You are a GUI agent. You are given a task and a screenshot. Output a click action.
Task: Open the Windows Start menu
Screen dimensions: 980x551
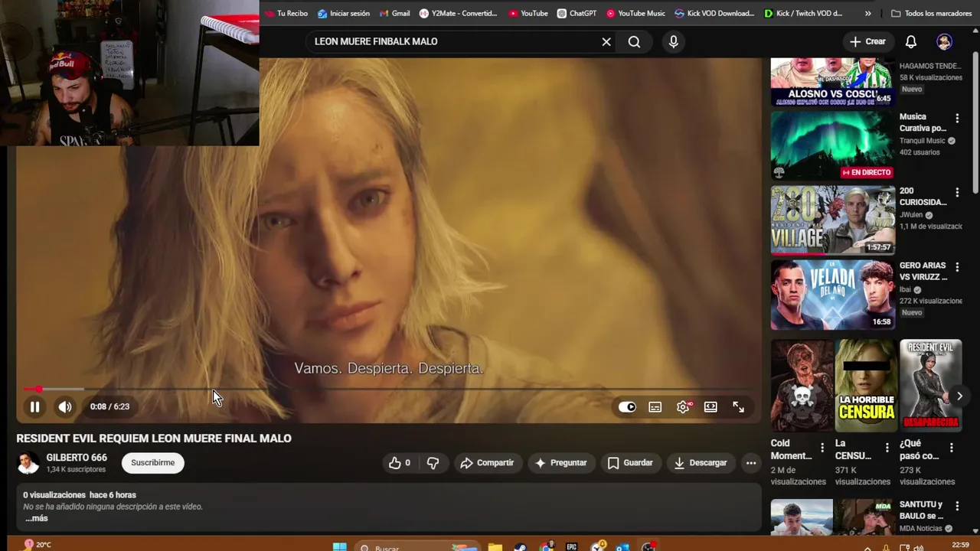coord(339,547)
